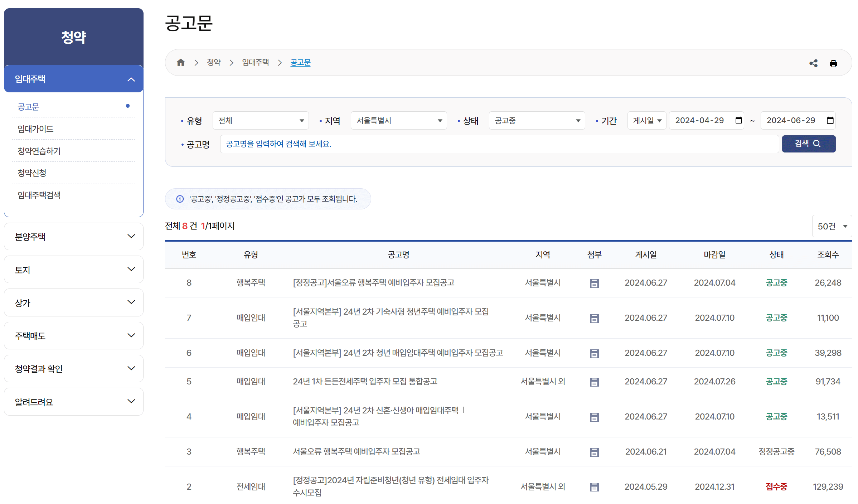Change the page size using the 50건 dropdown
This screenshot has width=858, height=504.
[832, 226]
